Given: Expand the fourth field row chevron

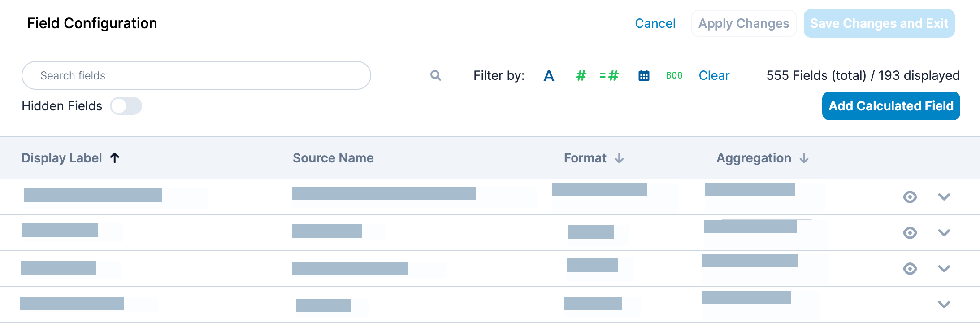Looking at the screenshot, I should 944,305.
